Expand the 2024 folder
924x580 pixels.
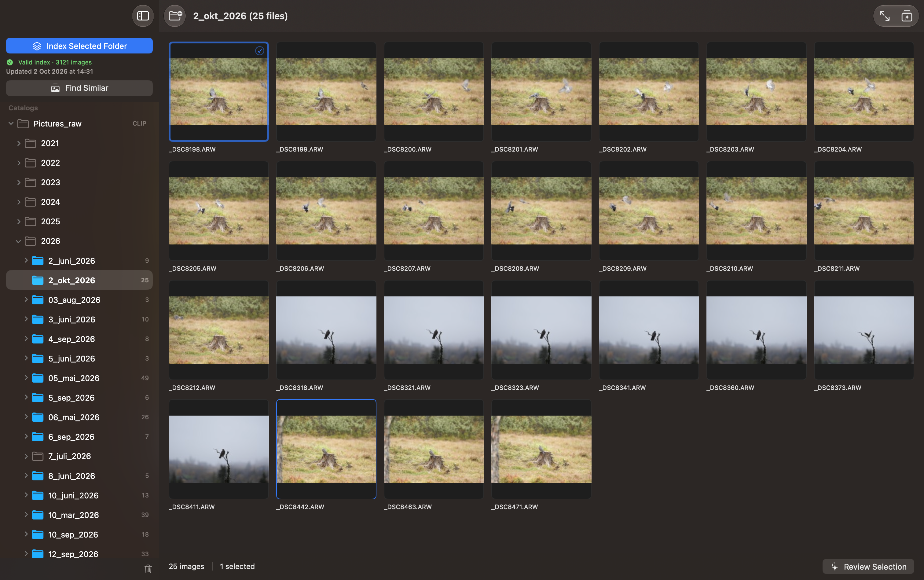coord(18,202)
